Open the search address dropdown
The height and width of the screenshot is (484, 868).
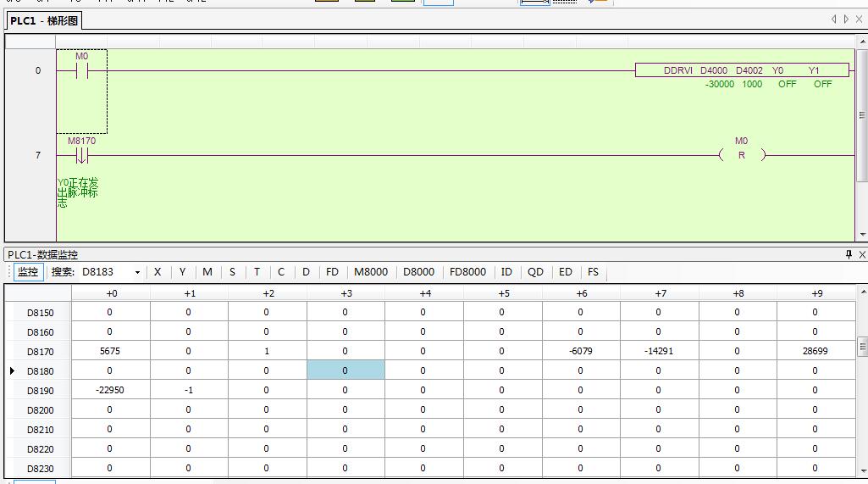[x=137, y=272]
